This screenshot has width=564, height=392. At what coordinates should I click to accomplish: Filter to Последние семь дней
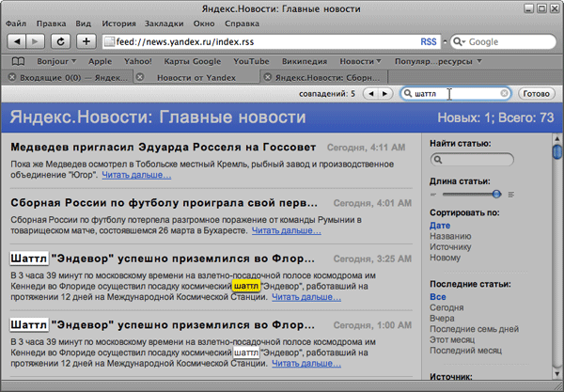coord(474,329)
